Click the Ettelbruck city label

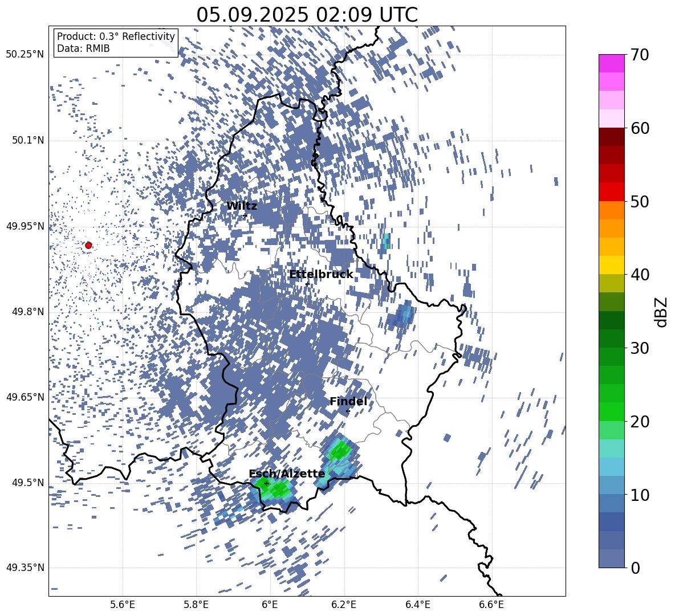[321, 275]
